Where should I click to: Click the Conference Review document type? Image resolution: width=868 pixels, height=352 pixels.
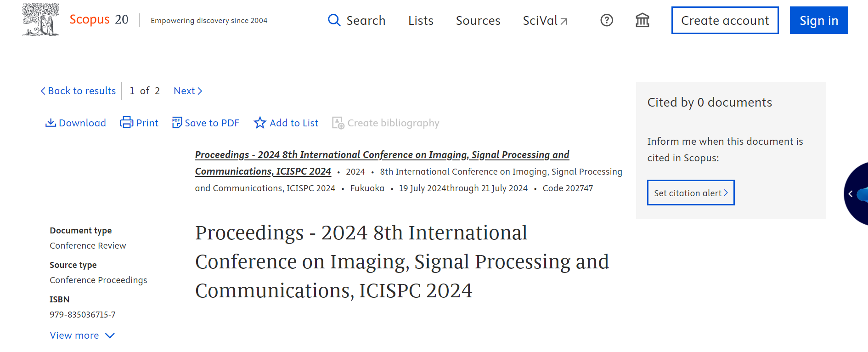(88, 246)
